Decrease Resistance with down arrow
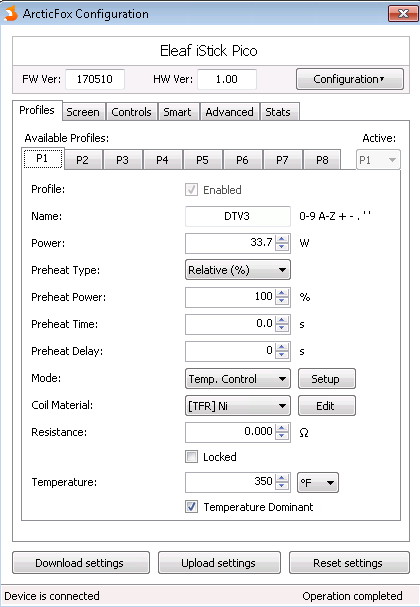The height and width of the screenshot is (607, 420). coord(282,436)
